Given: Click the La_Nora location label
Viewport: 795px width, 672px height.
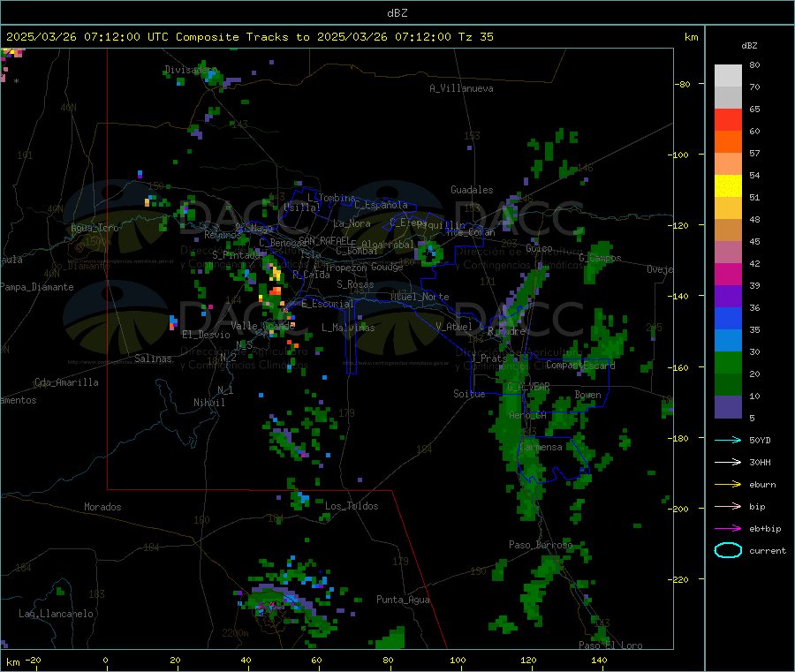Looking at the screenshot, I should coord(352,223).
